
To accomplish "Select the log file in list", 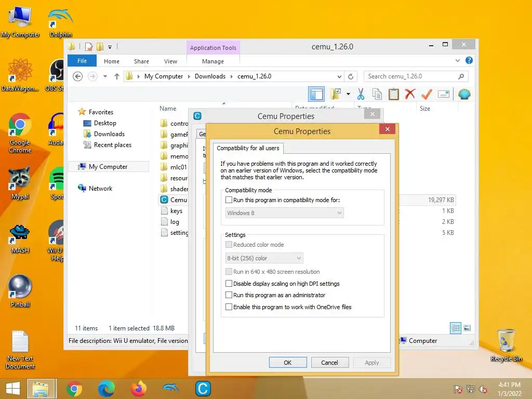I will [x=174, y=221].
